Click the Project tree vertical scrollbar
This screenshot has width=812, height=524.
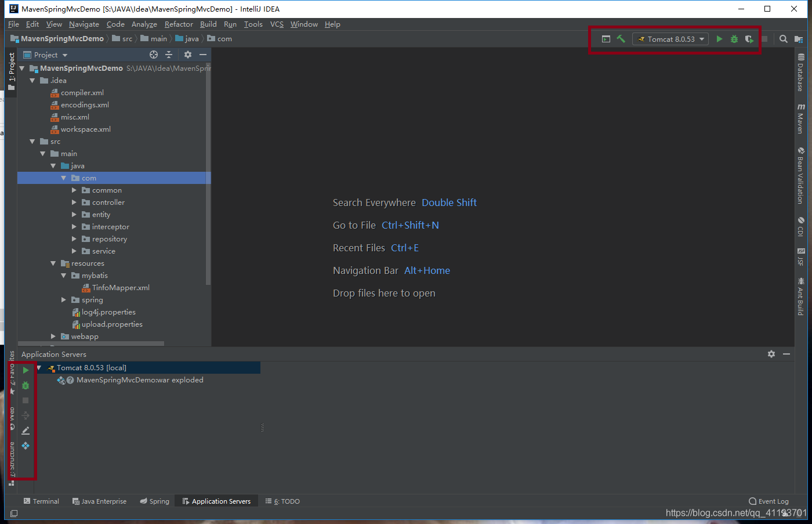click(x=208, y=175)
